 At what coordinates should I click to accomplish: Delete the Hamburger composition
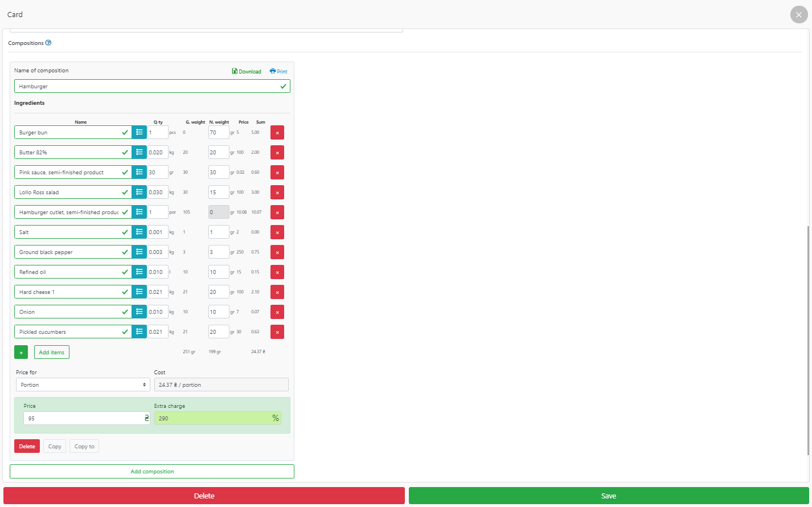coord(27,447)
